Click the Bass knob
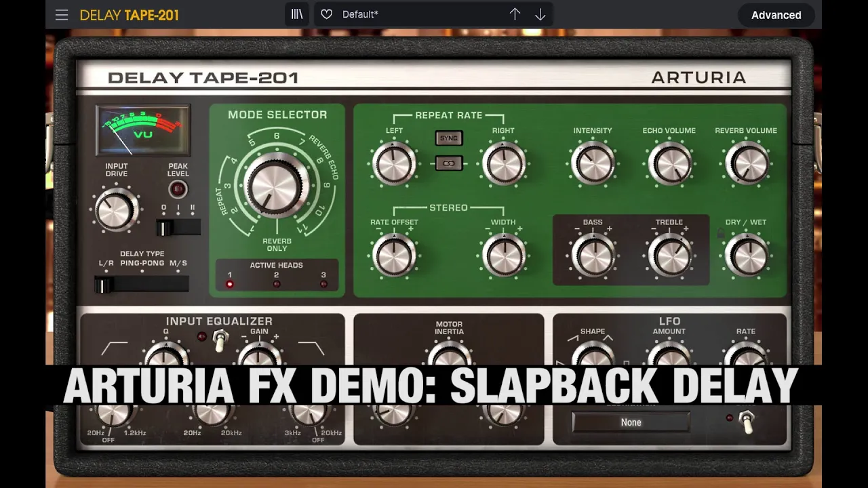Viewport: 868px width, 488px height. click(593, 256)
